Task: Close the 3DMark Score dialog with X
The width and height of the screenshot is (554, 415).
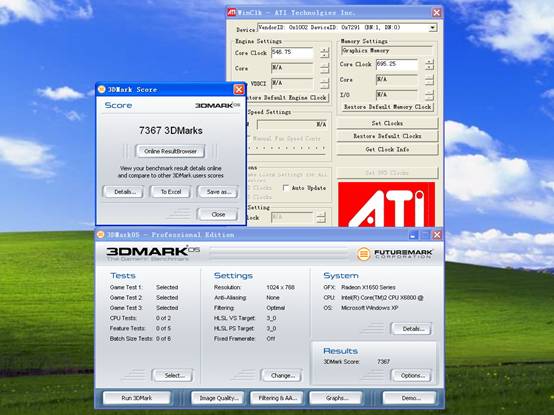Action: pos(239,89)
